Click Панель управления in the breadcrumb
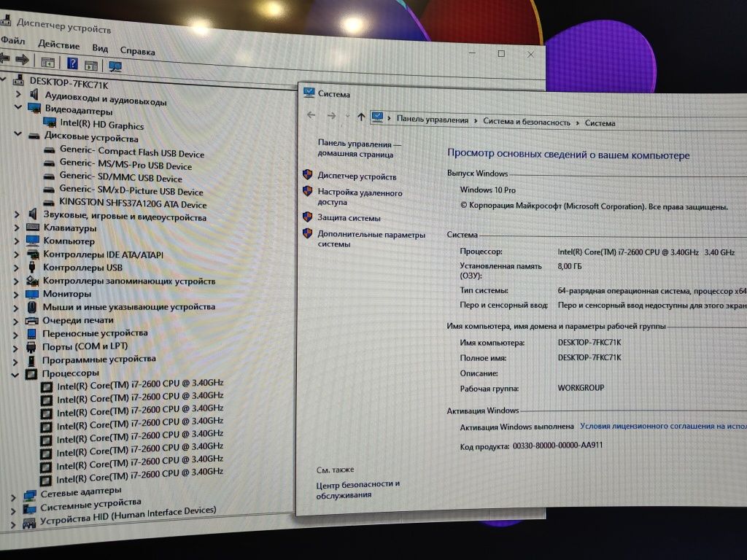The image size is (747, 560). click(433, 120)
